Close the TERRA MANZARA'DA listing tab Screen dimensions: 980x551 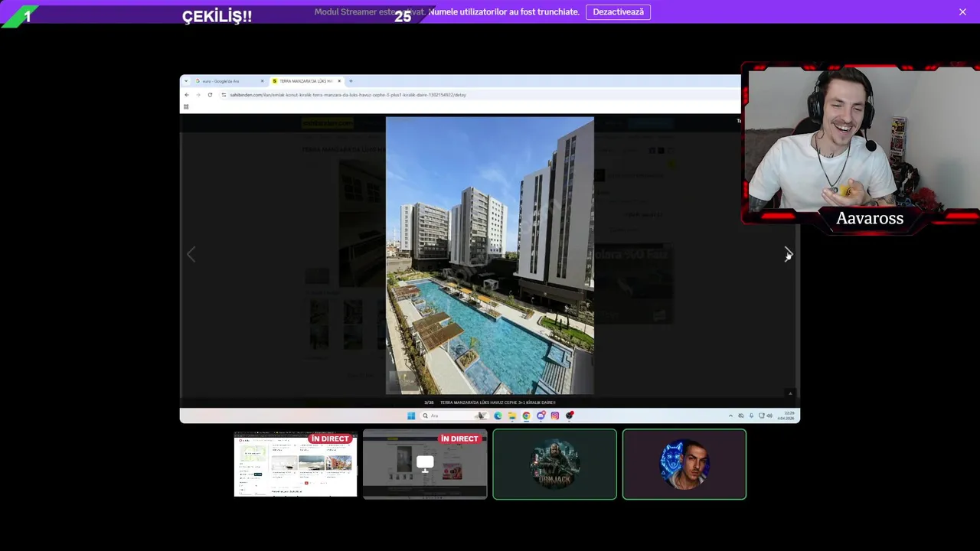click(339, 81)
